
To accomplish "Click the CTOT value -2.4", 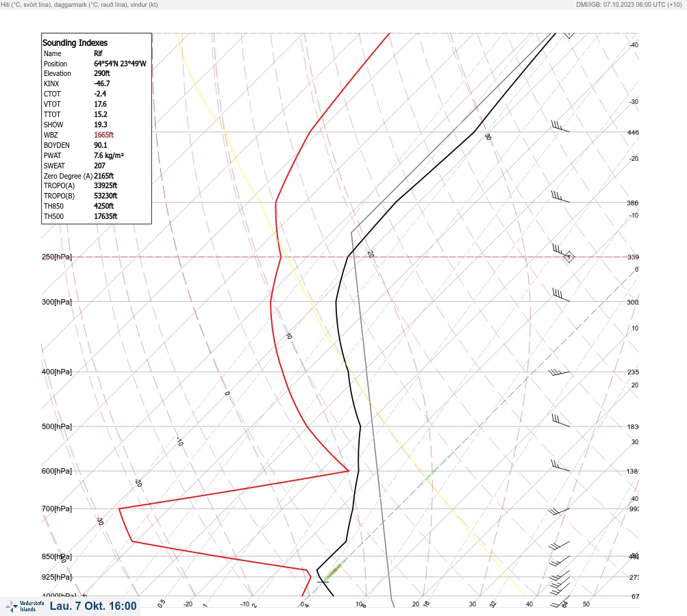I will 100,94.
